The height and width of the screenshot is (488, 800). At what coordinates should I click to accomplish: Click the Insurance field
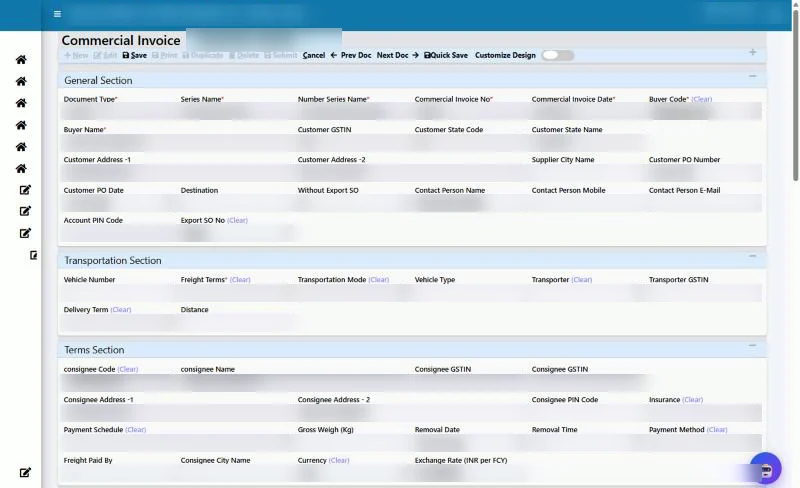point(705,412)
